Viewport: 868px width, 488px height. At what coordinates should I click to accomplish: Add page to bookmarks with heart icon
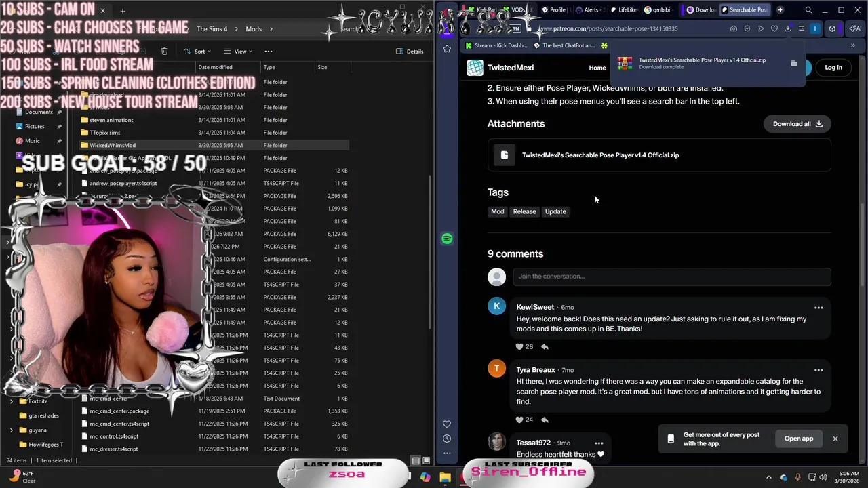[774, 28]
